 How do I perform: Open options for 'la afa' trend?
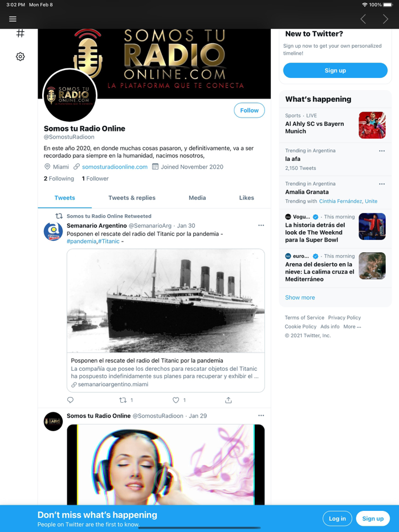point(382,151)
